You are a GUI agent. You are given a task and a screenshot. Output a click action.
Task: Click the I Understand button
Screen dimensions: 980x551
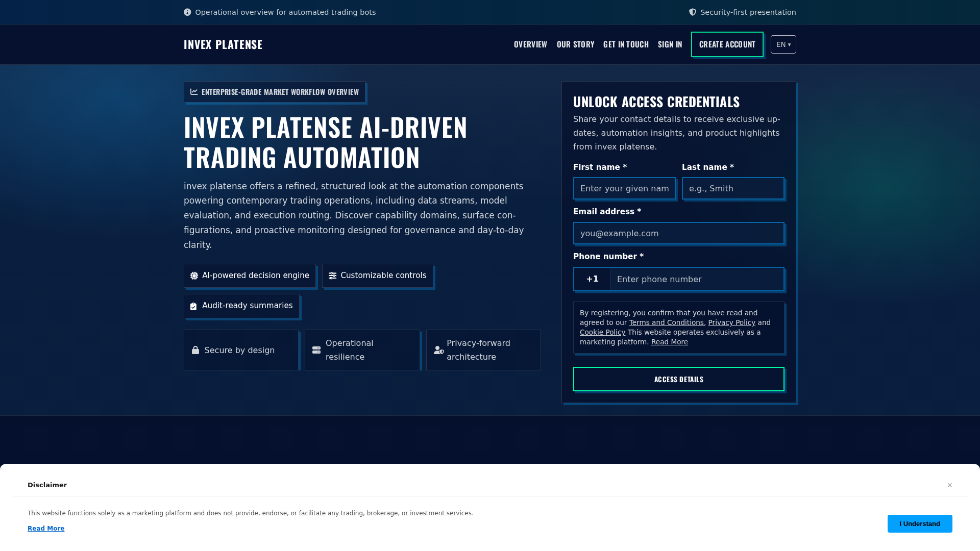tap(920, 523)
